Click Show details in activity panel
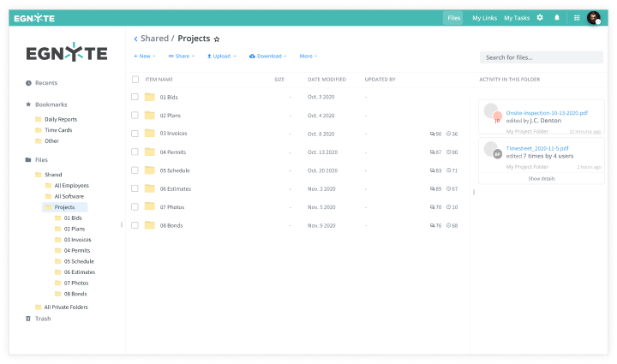The width and height of the screenshot is (617, 364). pos(541,178)
